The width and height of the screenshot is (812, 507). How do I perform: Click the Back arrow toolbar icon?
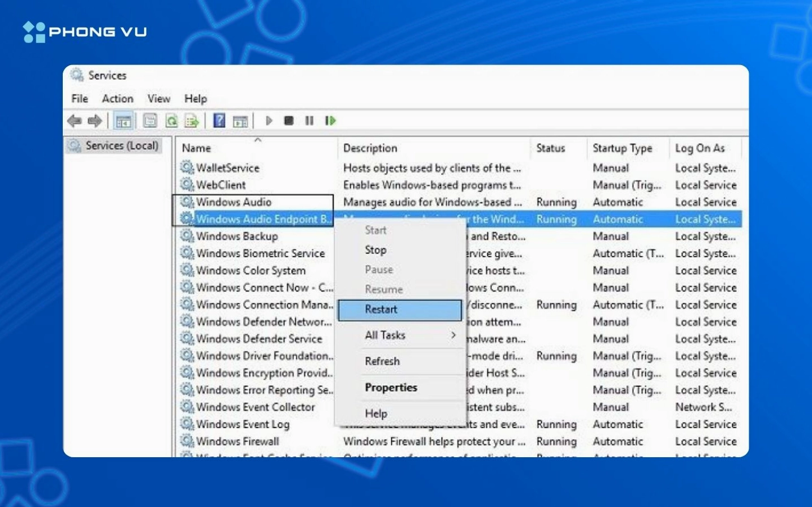tap(74, 121)
